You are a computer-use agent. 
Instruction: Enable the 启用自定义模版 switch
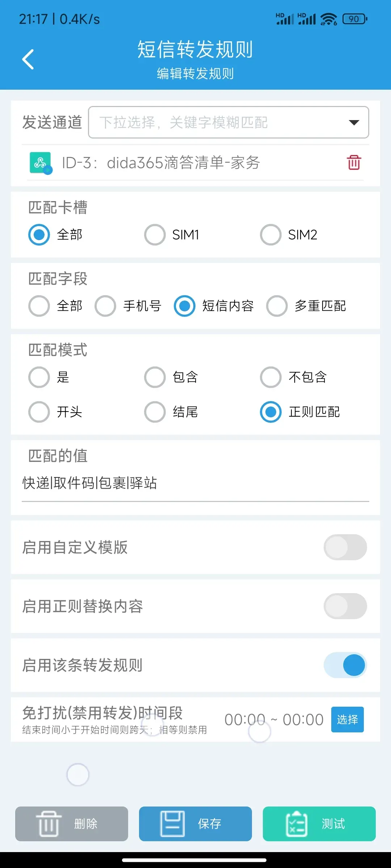pos(345,547)
